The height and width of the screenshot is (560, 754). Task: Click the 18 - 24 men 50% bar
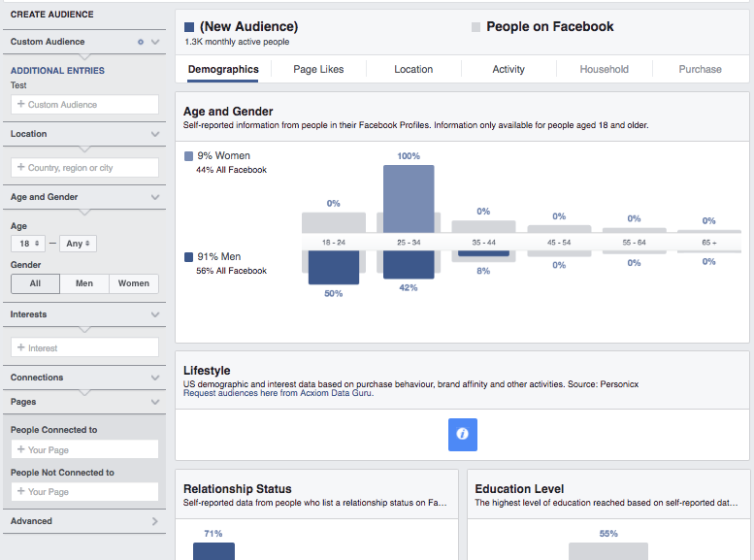coord(334,268)
